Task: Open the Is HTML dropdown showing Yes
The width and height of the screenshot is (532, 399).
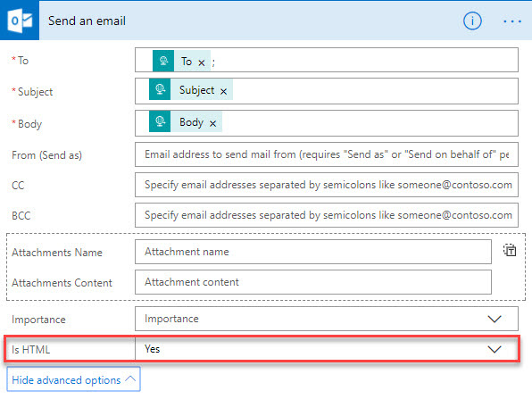Action: [x=327, y=349]
